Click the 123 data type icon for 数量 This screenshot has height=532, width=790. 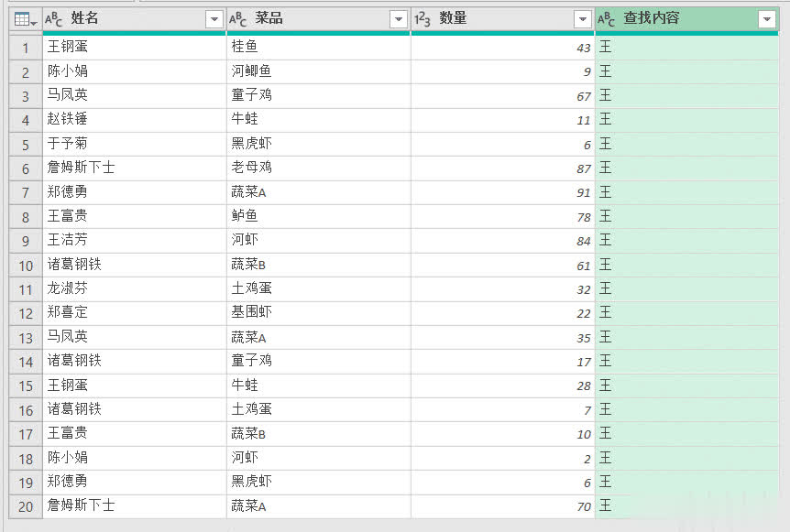[x=422, y=19]
